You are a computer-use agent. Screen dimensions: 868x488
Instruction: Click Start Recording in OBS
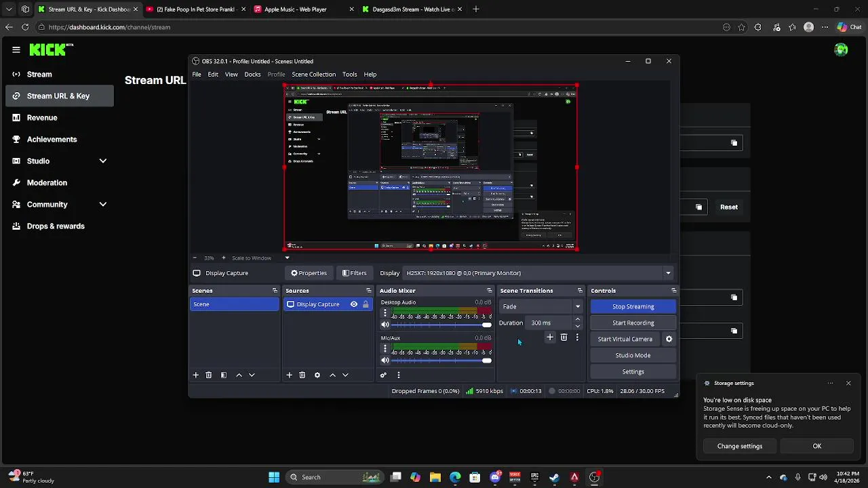click(633, 323)
